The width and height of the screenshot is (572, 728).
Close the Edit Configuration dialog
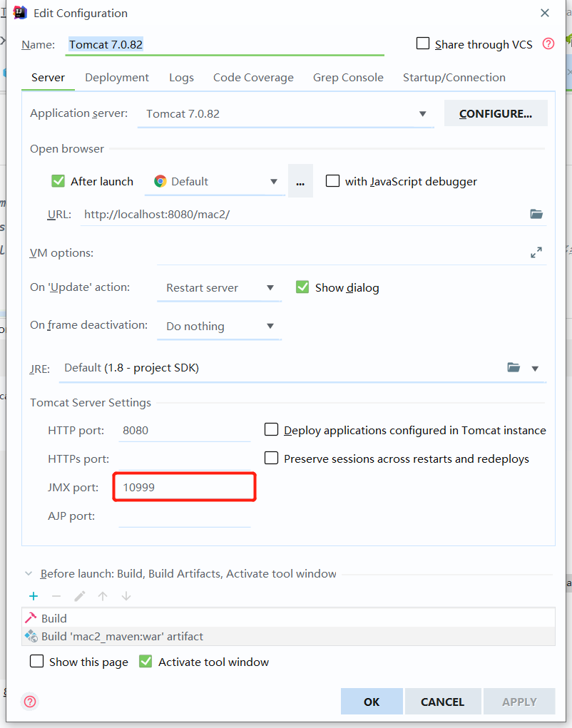(x=545, y=13)
